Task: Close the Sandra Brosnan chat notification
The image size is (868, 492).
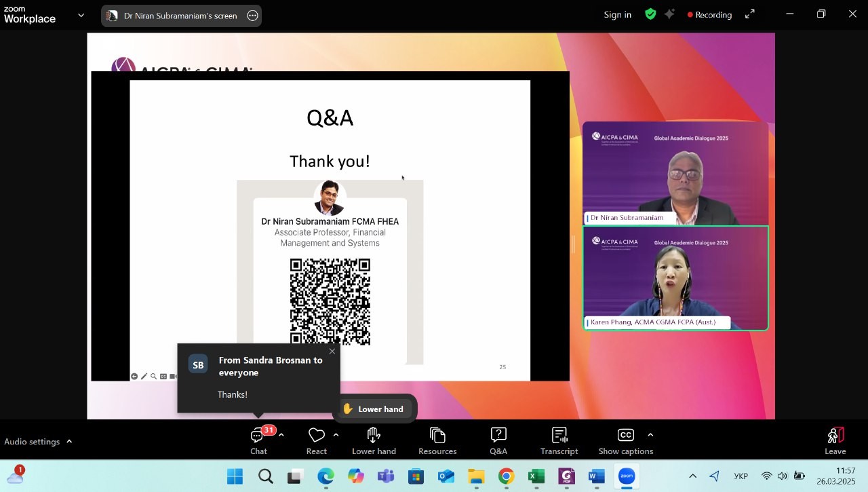Action: (332, 351)
